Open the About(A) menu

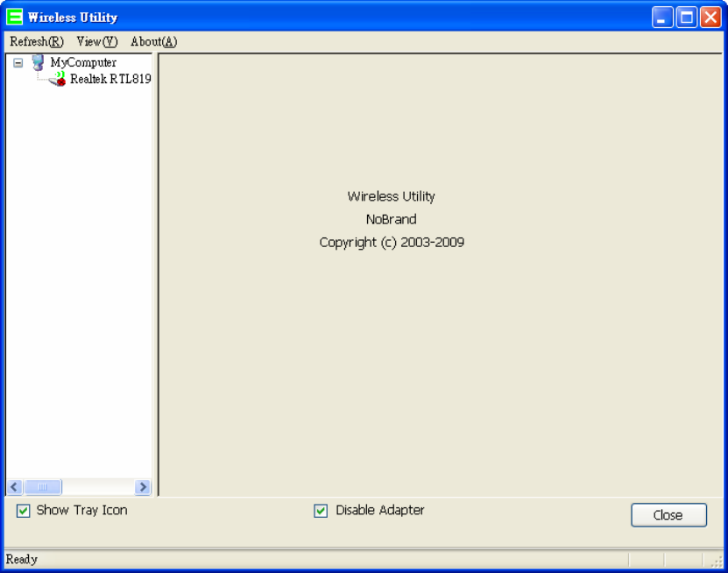[153, 42]
